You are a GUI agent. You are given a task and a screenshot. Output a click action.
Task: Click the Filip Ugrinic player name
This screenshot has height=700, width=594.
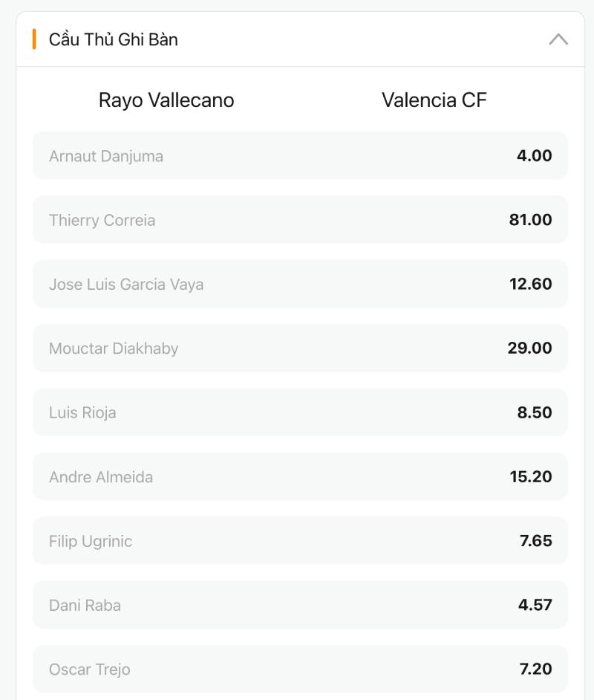(x=91, y=541)
